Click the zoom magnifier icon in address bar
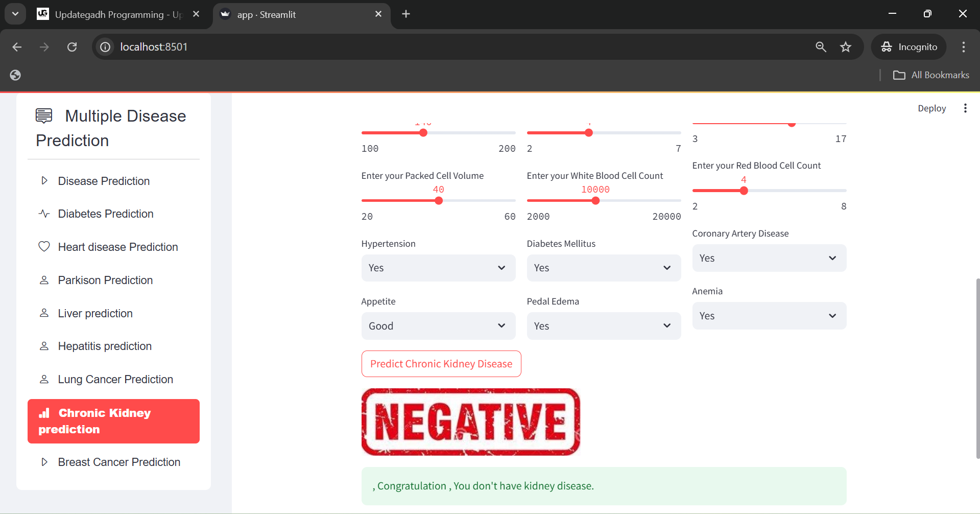Viewport: 980px width, 514px height. [x=821, y=47]
